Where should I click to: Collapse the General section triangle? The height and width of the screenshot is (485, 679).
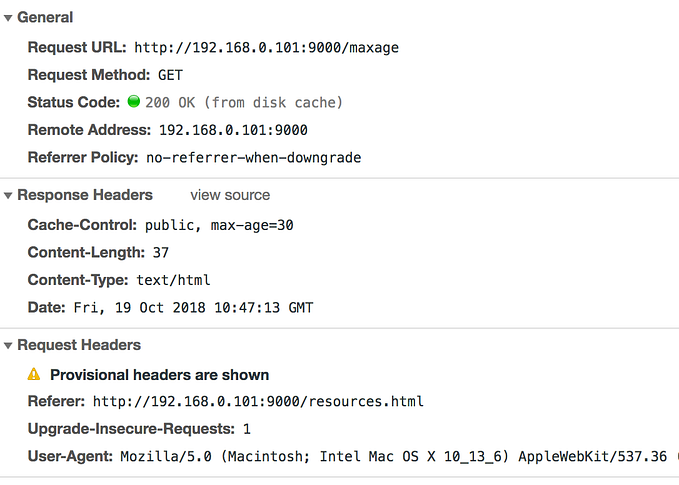(8, 18)
